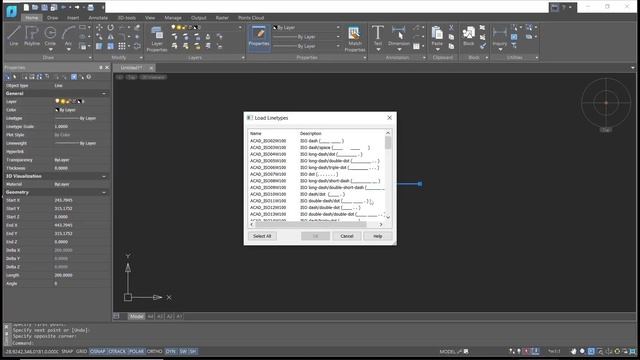Toggle SNAP mode in status bar
The height and width of the screenshot is (360, 640).
tap(67, 351)
